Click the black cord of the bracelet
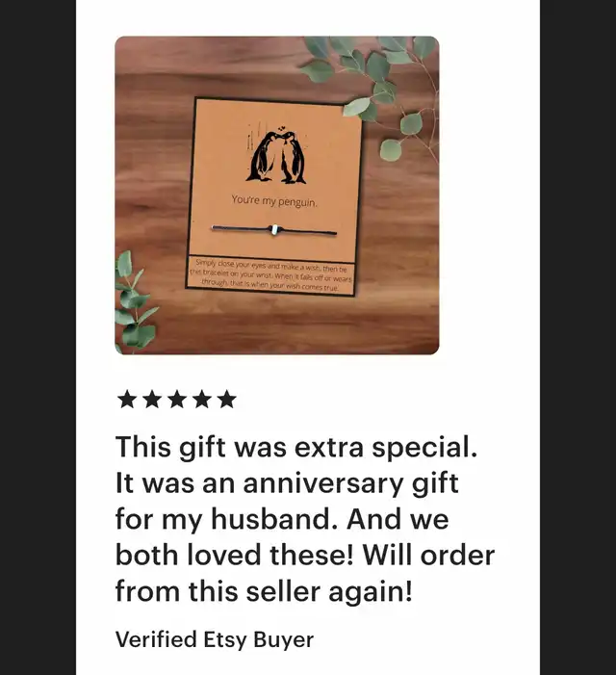This screenshot has height=675, width=616. pyautogui.click(x=306, y=232)
